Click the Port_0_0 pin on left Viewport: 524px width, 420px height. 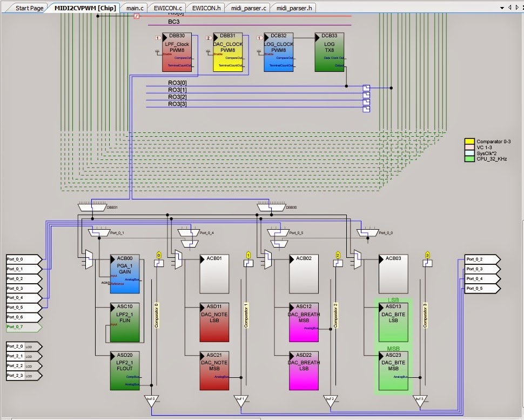click(24, 259)
